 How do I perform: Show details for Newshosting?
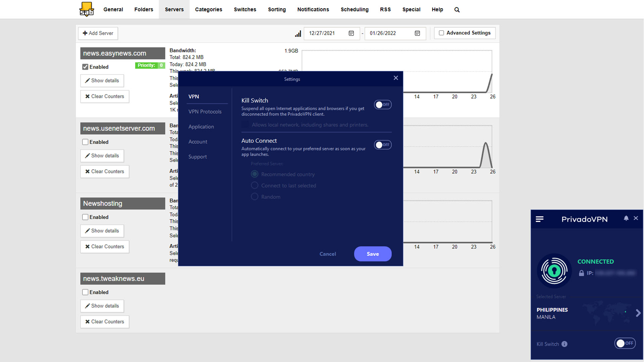click(x=102, y=231)
